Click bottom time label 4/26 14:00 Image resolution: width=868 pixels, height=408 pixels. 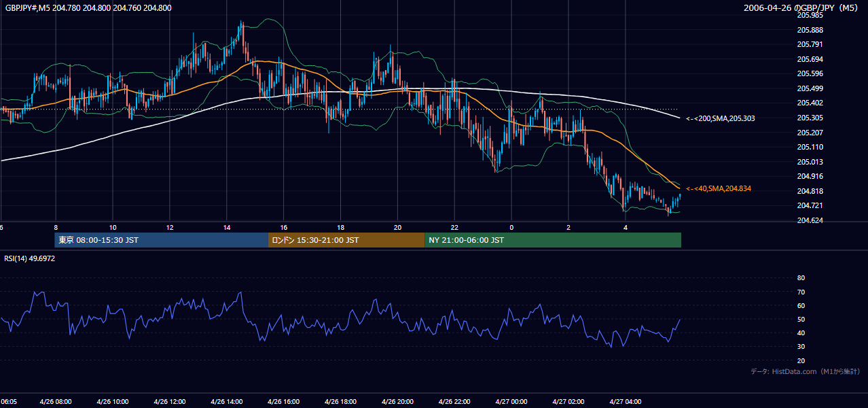227,402
